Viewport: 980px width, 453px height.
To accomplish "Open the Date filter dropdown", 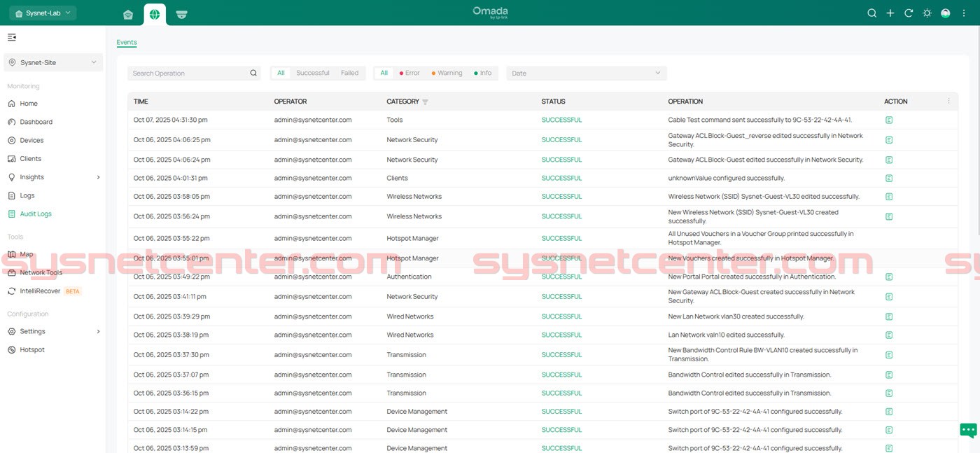I will (x=586, y=73).
